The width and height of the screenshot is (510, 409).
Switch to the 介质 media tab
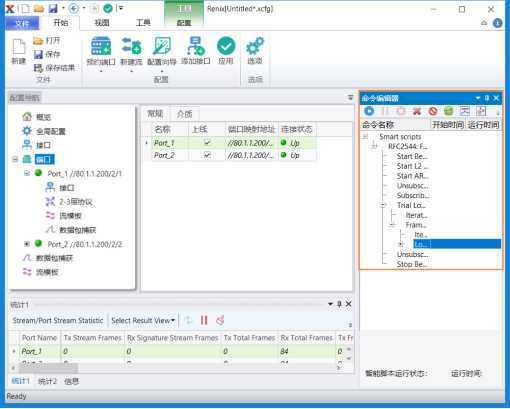184,114
